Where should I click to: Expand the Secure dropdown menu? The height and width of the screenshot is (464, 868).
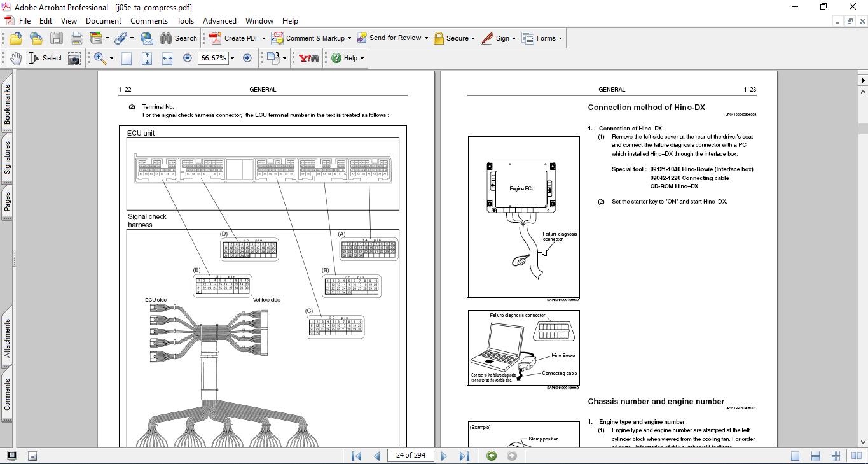(x=474, y=38)
